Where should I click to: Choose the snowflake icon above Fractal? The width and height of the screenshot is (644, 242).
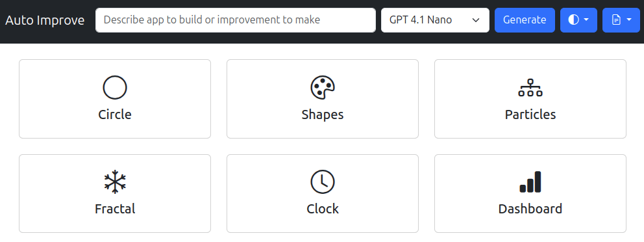click(x=115, y=182)
